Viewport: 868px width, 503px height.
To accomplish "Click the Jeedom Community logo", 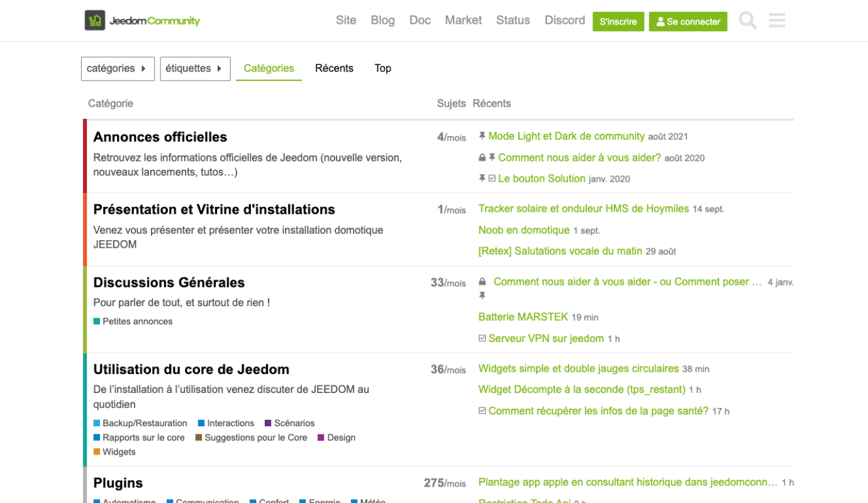I will (x=142, y=21).
